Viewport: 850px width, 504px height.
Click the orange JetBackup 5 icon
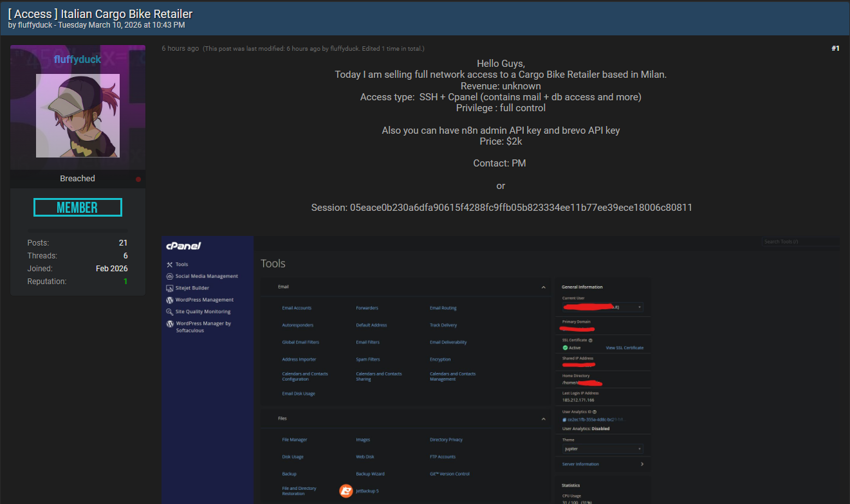pyautogui.click(x=346, y=491)
